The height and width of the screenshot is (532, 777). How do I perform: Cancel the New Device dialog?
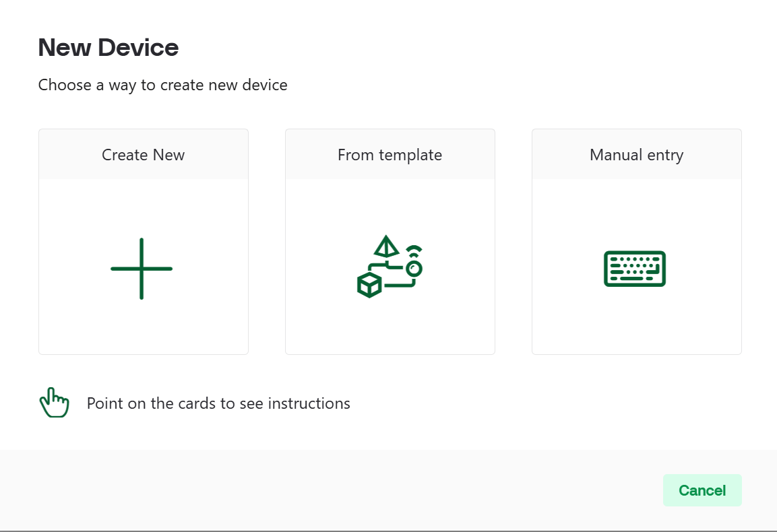coord(702,490)
